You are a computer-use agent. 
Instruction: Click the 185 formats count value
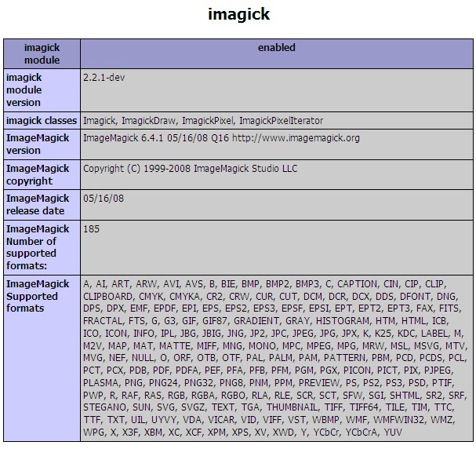(92, 228)
